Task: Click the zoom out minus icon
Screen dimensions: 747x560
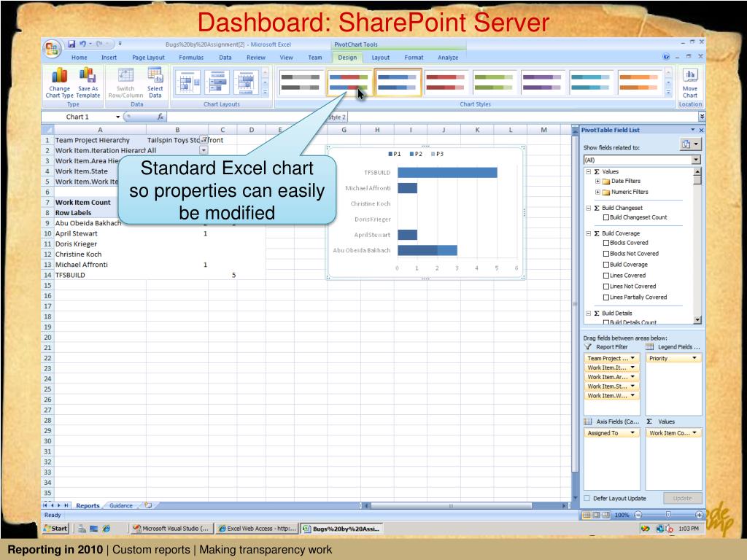Action: pos(638,515)
